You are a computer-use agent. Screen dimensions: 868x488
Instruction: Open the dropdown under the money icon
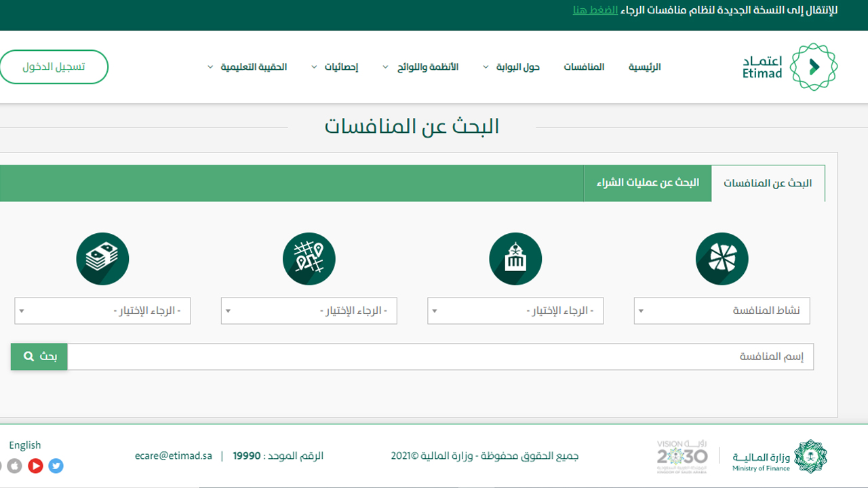pyautogui.click(x=102, y=311)
